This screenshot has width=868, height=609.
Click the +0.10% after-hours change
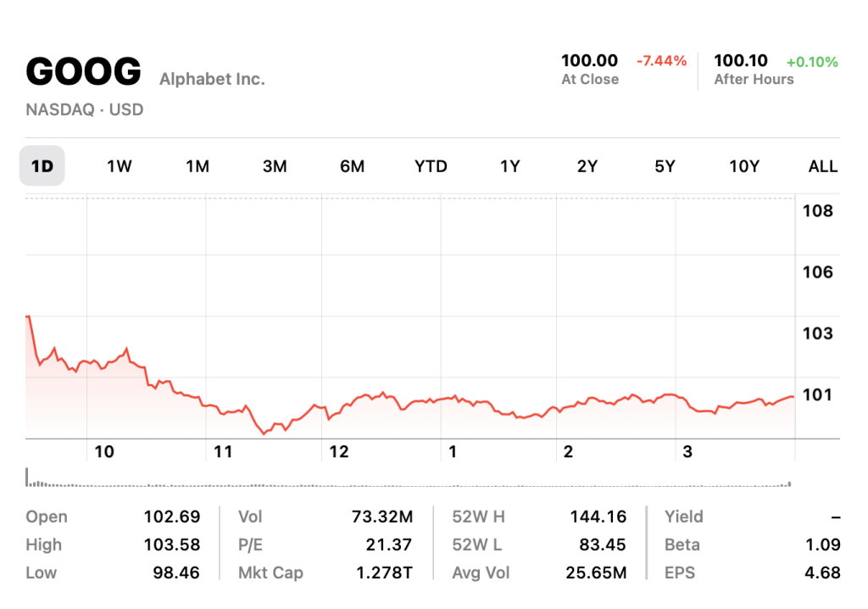click(812, 62)
